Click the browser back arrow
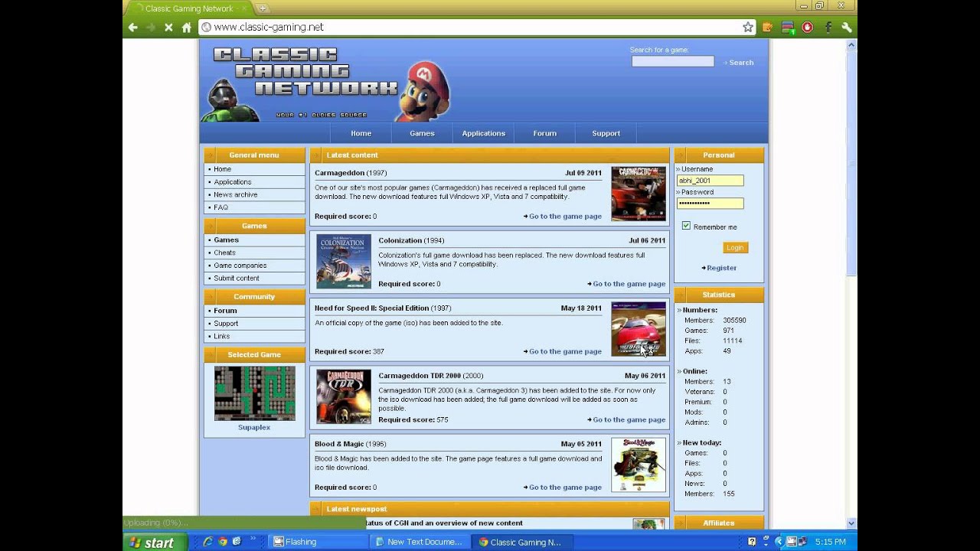 [x=132, y=28]
